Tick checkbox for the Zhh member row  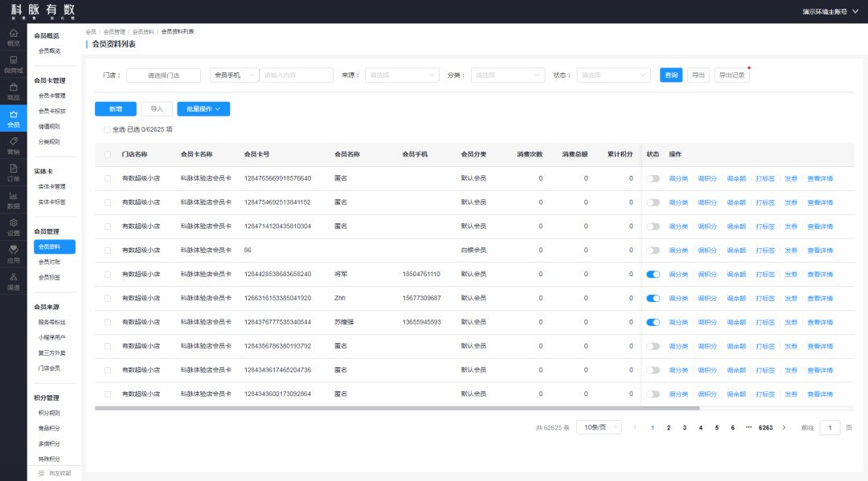click(x=108, y=298)
